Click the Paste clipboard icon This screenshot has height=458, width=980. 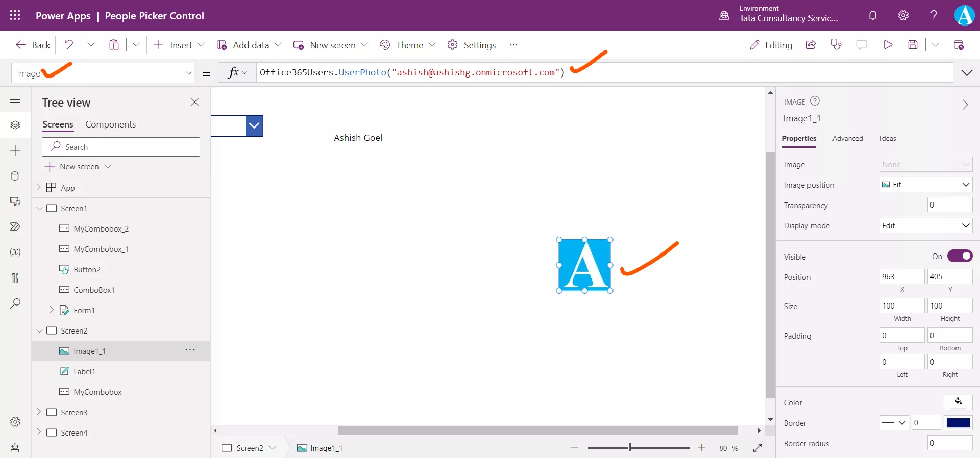click(x=114, y=45)
